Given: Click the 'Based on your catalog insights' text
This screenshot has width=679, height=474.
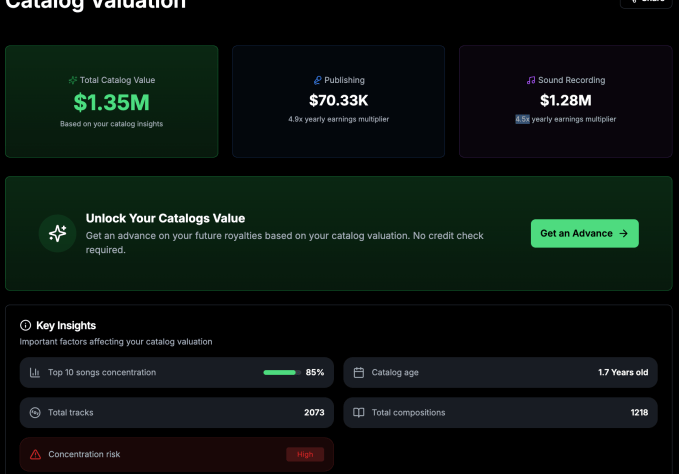Looking at the screenshot, I should [112, 124].
